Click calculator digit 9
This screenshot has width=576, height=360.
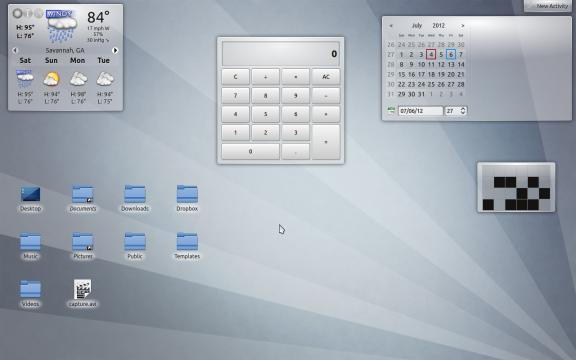(296, 96)
